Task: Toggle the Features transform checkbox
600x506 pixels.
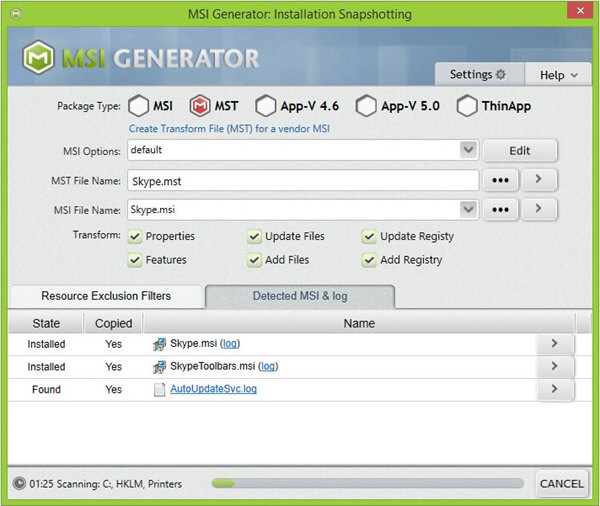Action: coord(135,260)
